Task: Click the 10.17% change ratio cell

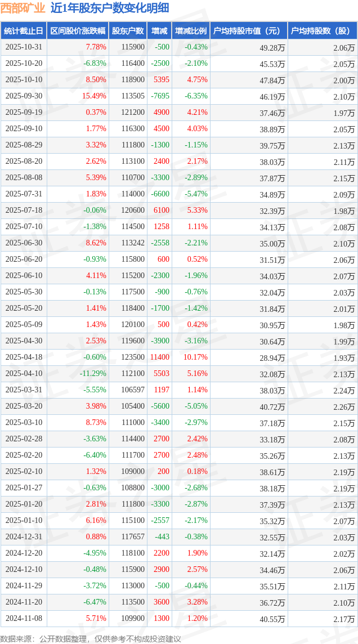Action: pyautogui.click(x=195, y=357)
